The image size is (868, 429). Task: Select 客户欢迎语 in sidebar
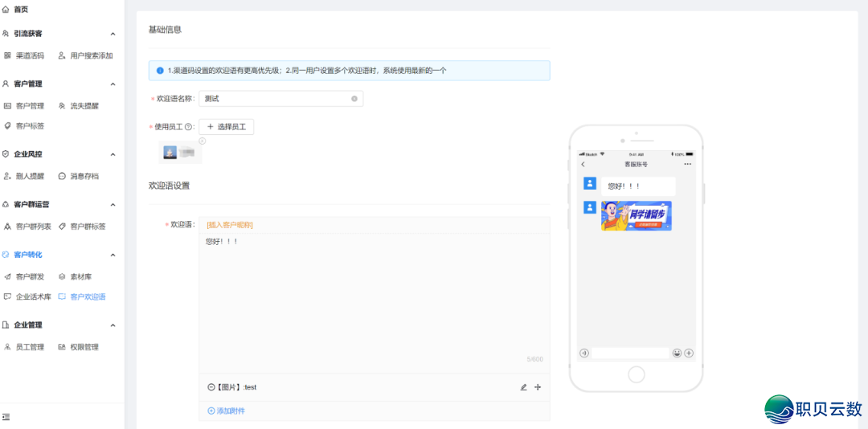pyautogui.click(x=82, y=296)
